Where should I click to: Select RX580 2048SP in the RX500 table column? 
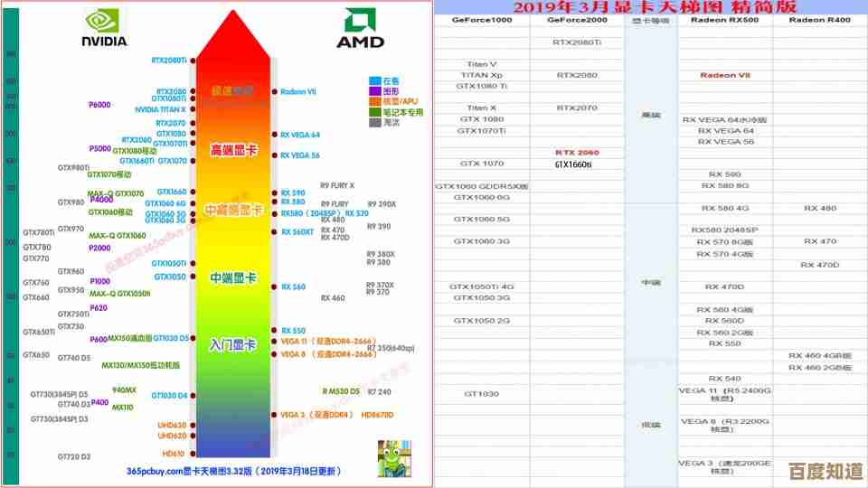(x=724, y=230)
